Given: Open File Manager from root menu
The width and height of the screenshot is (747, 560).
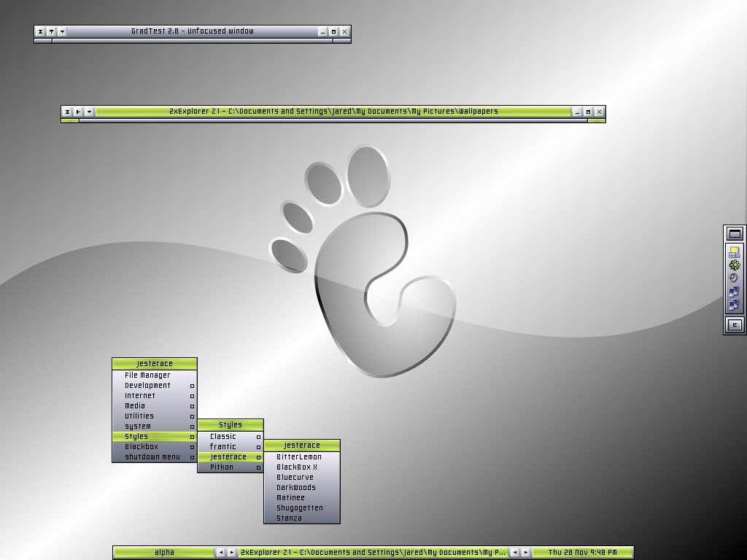Looking at the screenshot, I should 155,376.
